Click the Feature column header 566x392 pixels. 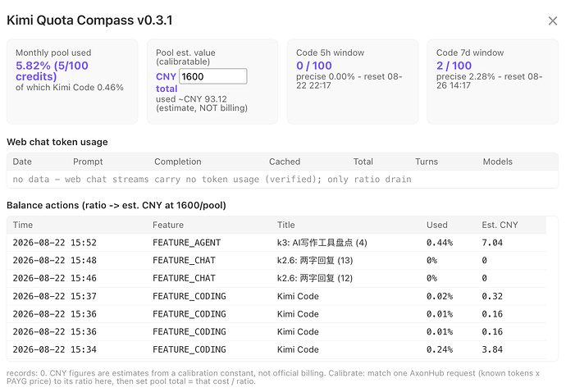(168, 225)
